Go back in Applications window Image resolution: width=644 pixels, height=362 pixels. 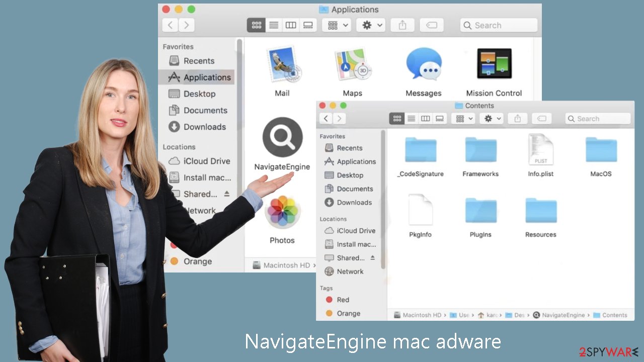[170, 25]
